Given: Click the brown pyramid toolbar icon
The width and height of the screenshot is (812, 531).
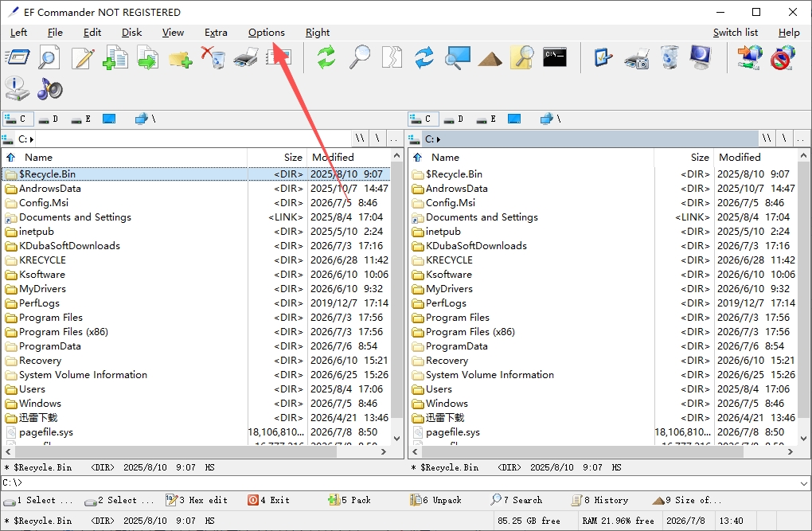Looking at the screenshot, I should pyautogui.click(x=490, y=59).
